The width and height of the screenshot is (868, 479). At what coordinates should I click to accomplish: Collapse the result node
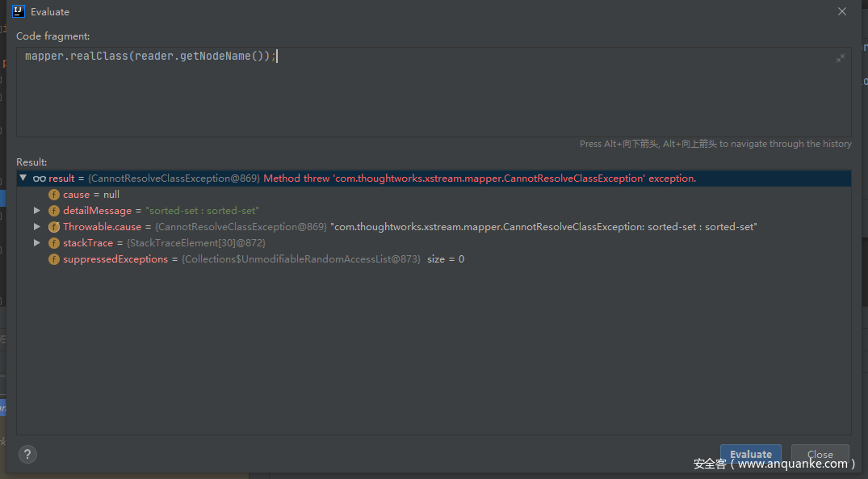tap(23, 179)
